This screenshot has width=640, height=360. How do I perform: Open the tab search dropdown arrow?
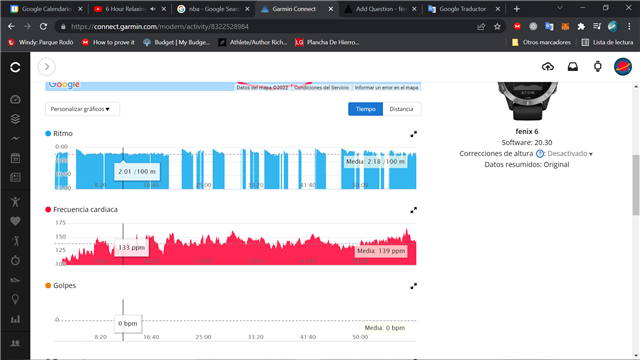pos(560,8)
